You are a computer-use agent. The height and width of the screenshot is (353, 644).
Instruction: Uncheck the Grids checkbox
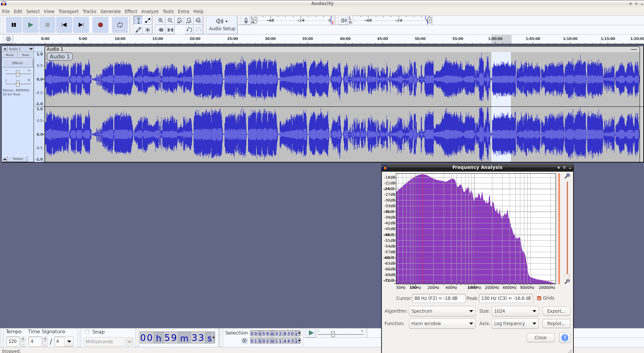pos(539,298)
